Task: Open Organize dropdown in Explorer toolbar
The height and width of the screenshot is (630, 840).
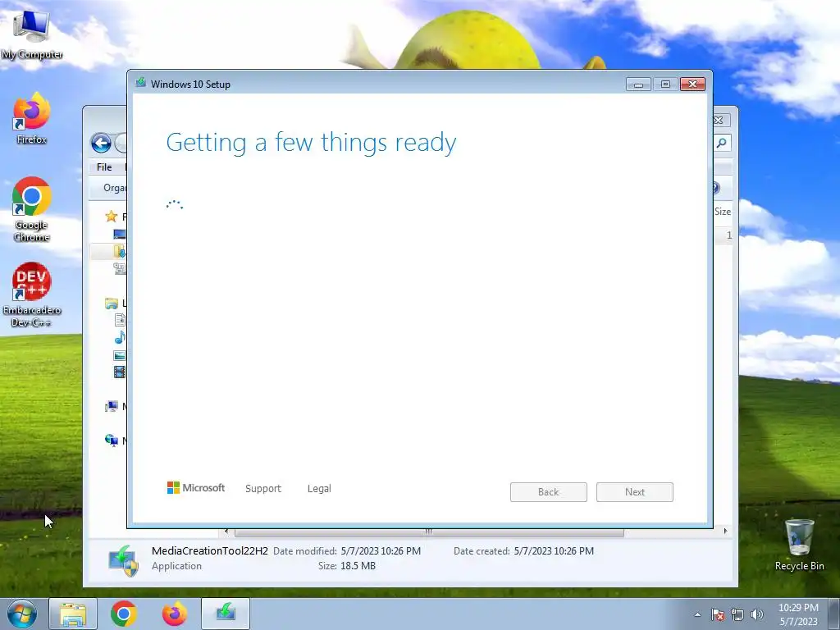Action: coord(115,188)
